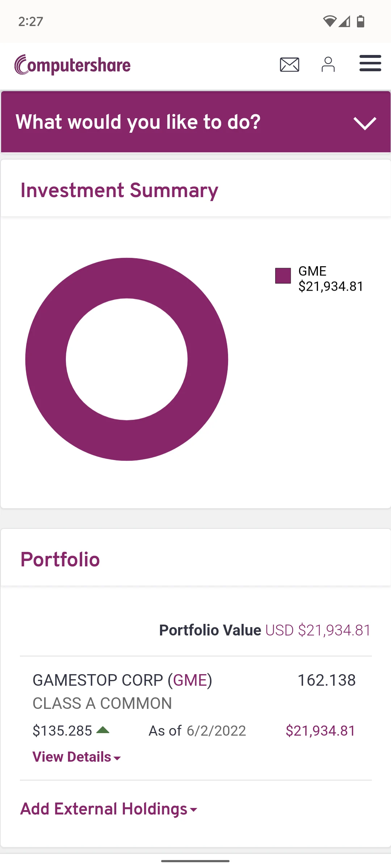Click the GME legend label text
Screen dimensions: 391x868
pyautogui.click(x=312, y=271)
